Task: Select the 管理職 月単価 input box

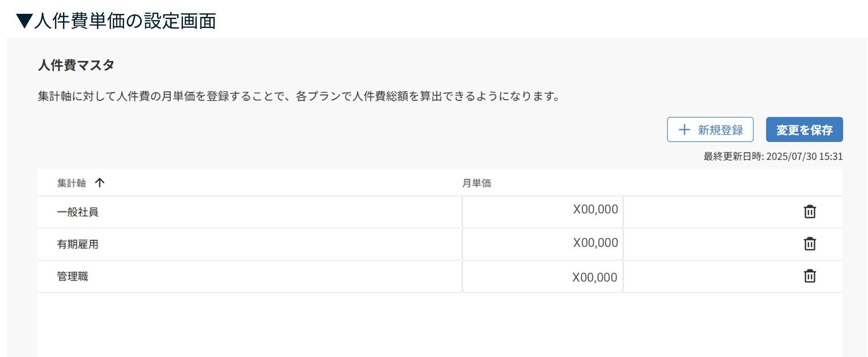Action: 542,276
